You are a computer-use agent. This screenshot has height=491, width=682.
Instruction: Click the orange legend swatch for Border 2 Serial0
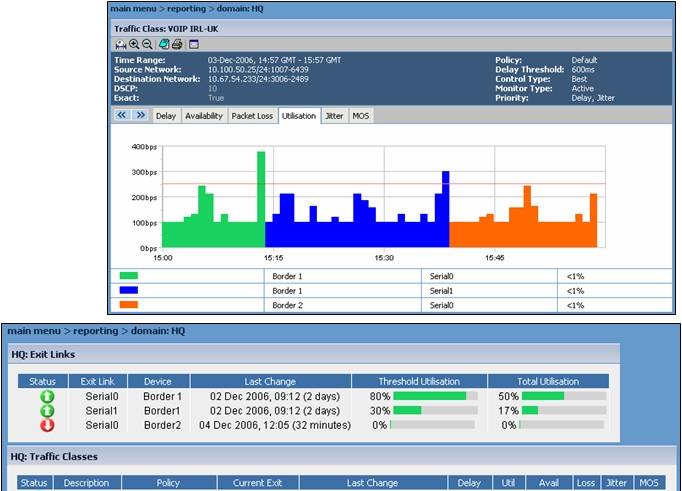pyautogui.click(x=129, y=304)
